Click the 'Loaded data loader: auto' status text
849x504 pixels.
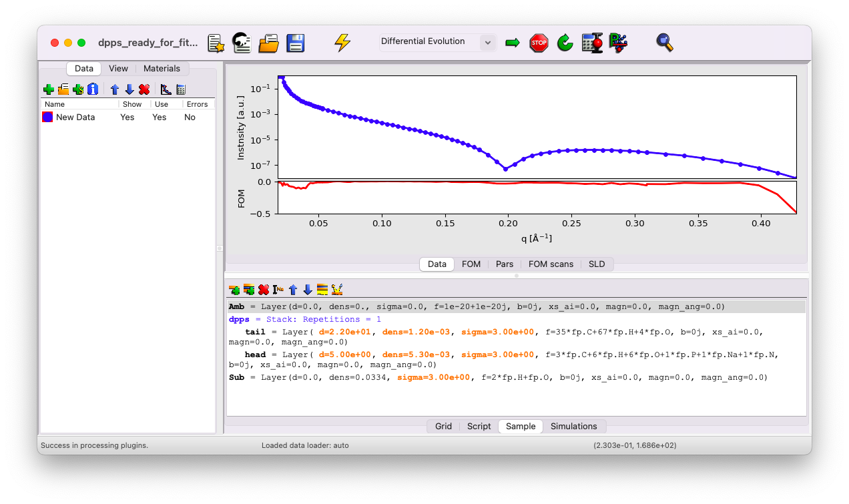tap(305, 445)
